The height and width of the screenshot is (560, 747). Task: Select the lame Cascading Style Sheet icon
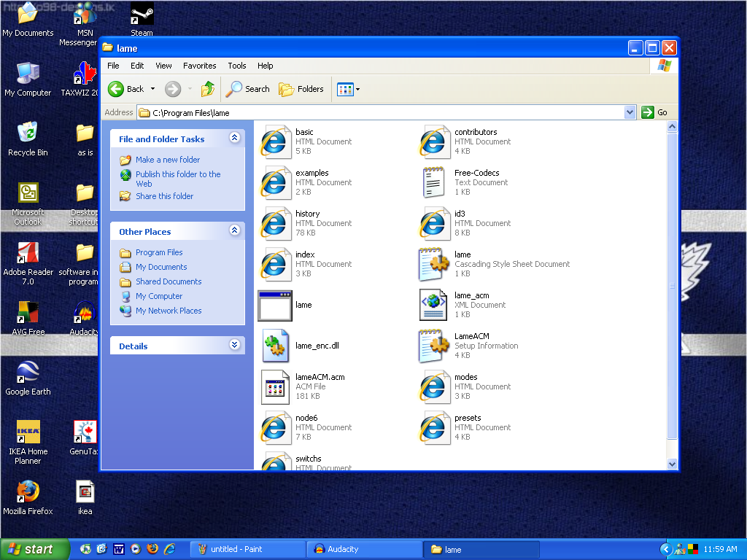point(433,265)
